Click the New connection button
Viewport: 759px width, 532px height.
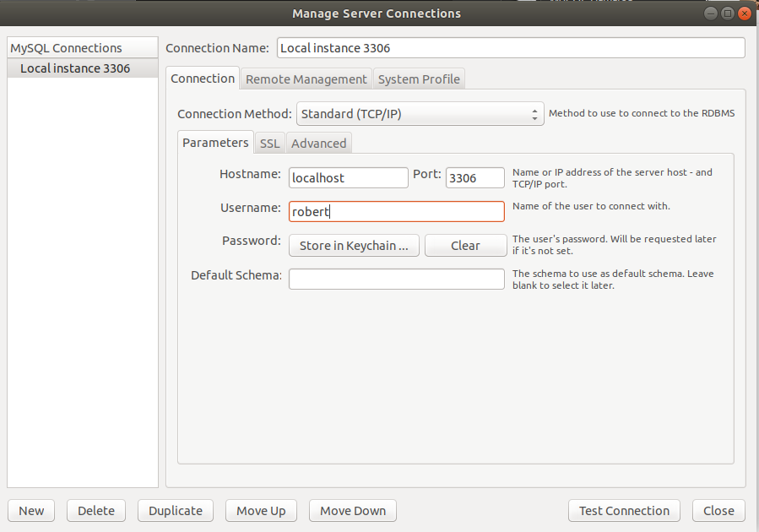[x=31, y=511]
